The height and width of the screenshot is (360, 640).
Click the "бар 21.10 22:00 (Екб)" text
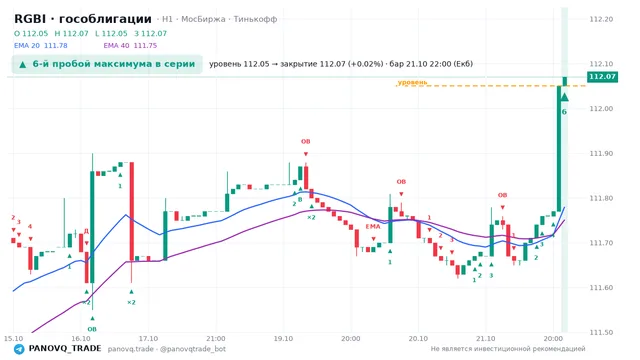tap(431, 64)
